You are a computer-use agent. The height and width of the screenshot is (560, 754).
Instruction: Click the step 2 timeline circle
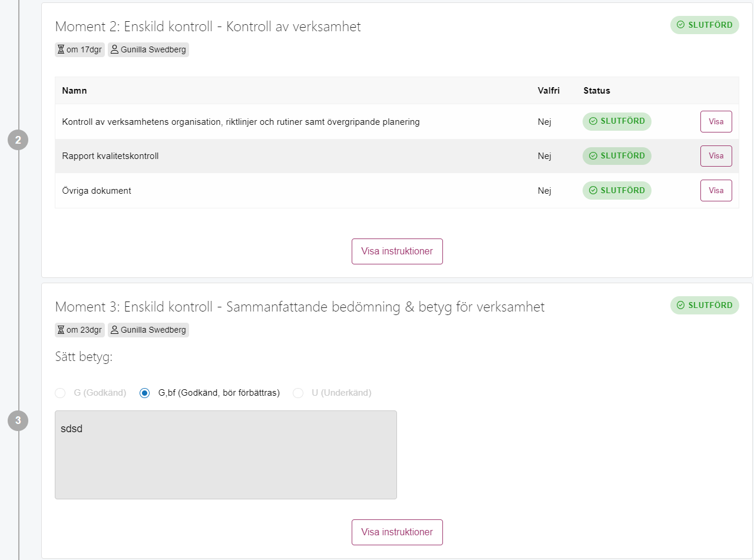[18, 140]
